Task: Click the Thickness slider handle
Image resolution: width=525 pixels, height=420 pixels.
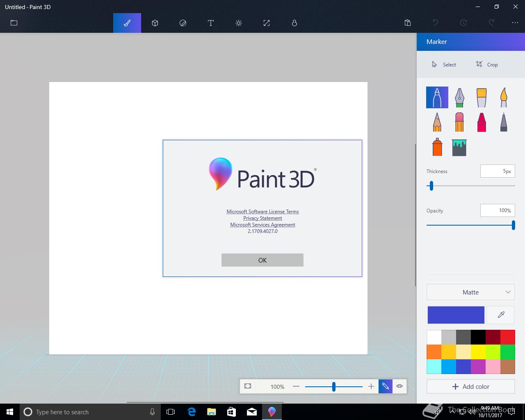Action: pos(431,186)
